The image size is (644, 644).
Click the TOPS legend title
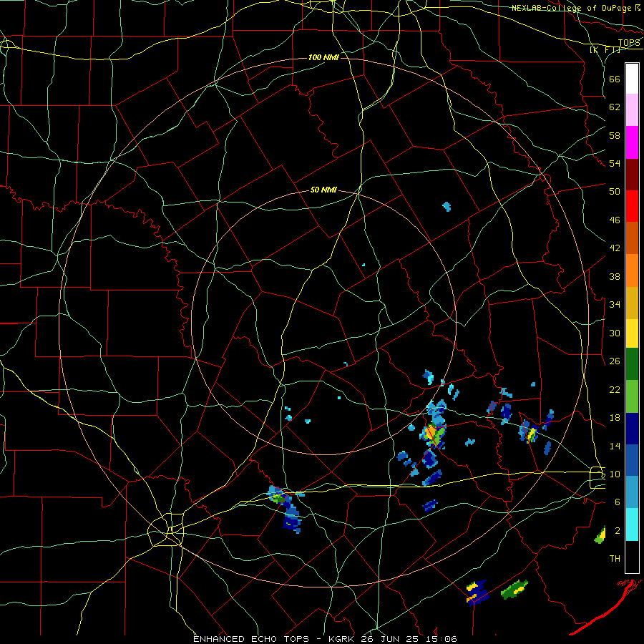[629, 43]
